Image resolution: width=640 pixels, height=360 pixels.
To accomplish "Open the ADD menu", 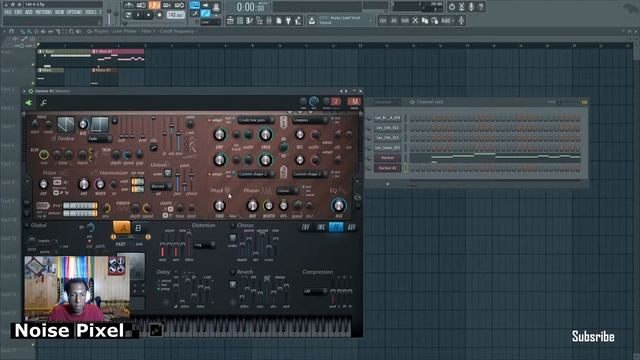I will click(29, 12).
